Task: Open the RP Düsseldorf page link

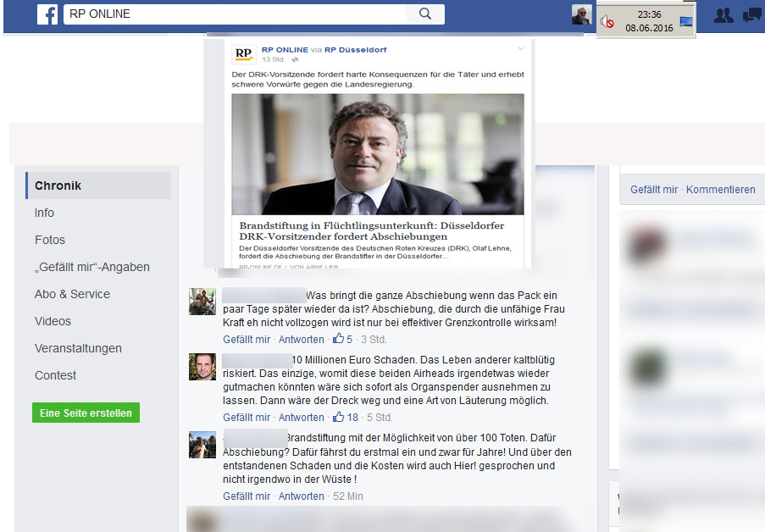Action: (x=356, y=50)
